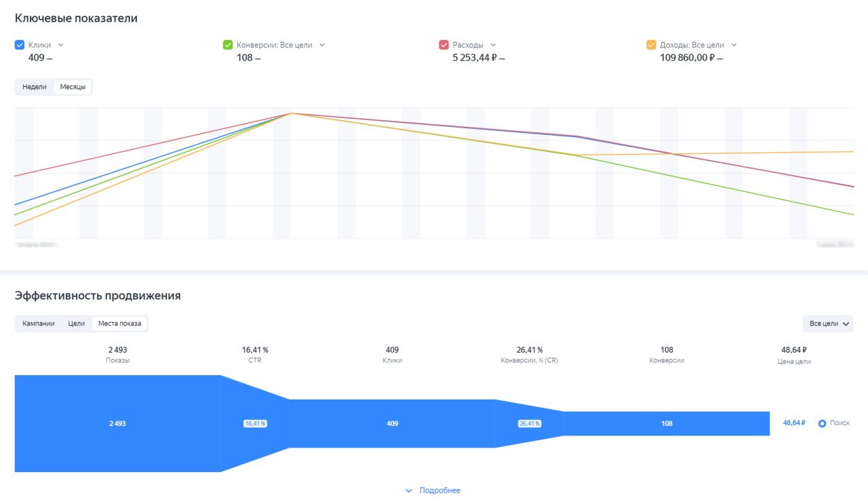Open the Клики metric dropdown arrow
Viewport: 868px width, 502px height.
pos(60,45)
